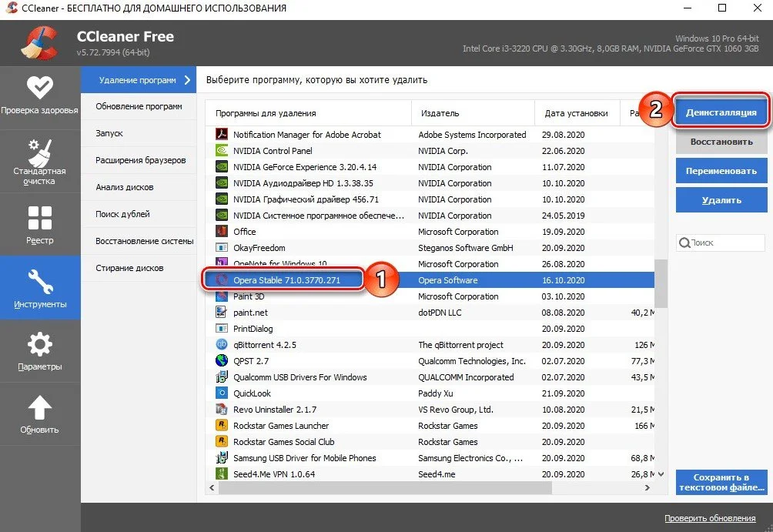Click the Qualcomm USB Drivers icon
Viewport: 773px width, 532px height.
tap(222, 377)
